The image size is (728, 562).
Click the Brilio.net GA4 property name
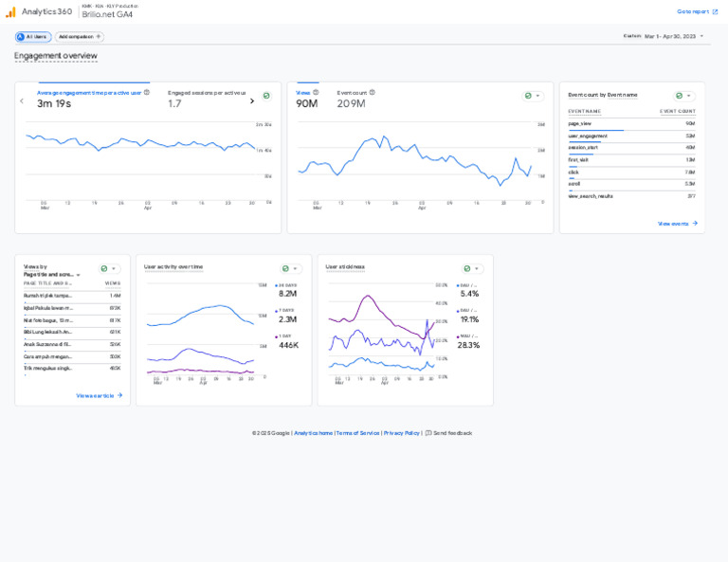(x=107, y=14)
